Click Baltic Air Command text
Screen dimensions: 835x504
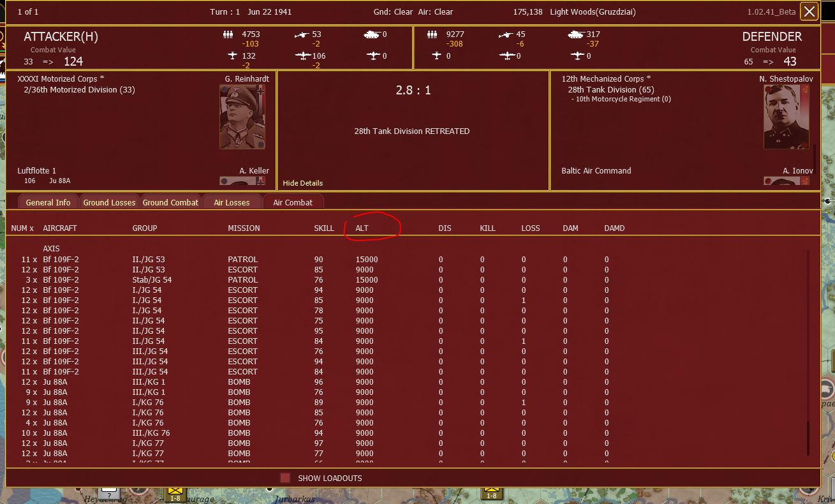click(x=596, y=170)
